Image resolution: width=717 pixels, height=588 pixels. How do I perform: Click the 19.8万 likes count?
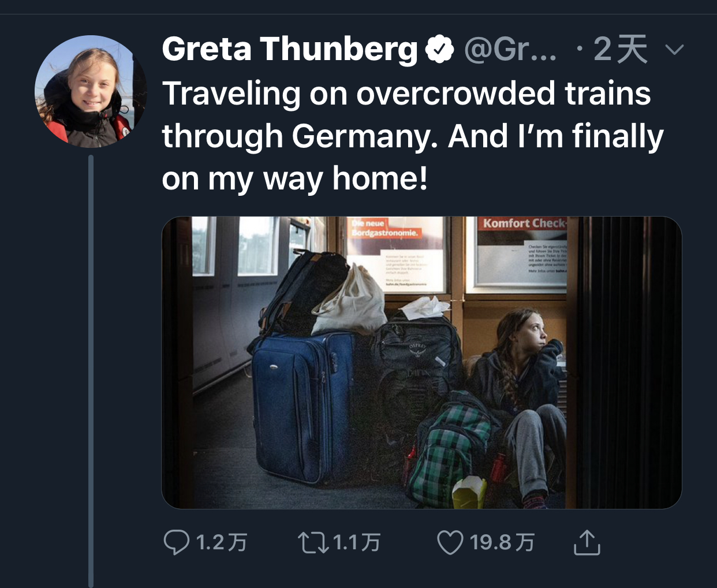pyautogui.click(x=502, y=542)
